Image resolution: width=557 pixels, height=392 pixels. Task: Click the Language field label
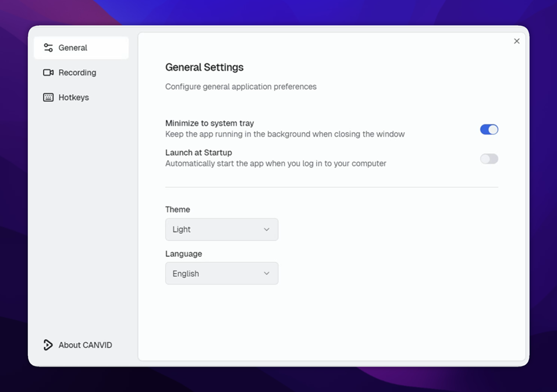[184, 254]
